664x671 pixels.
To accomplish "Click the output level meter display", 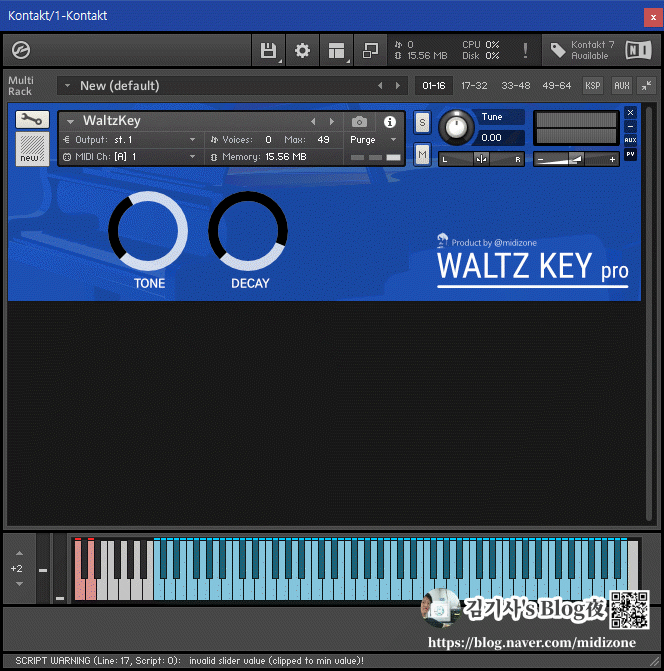I will coord(576,128).
